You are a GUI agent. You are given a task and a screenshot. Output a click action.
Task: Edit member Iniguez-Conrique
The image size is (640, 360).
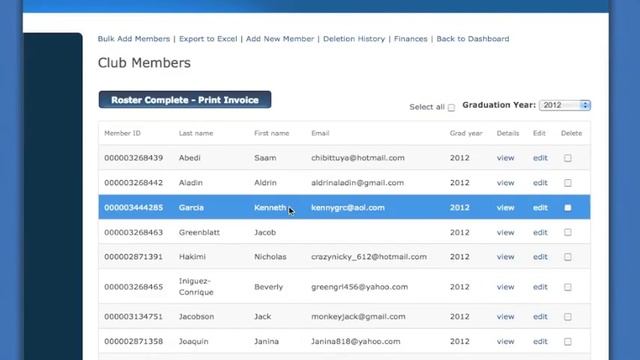(540, 287)
